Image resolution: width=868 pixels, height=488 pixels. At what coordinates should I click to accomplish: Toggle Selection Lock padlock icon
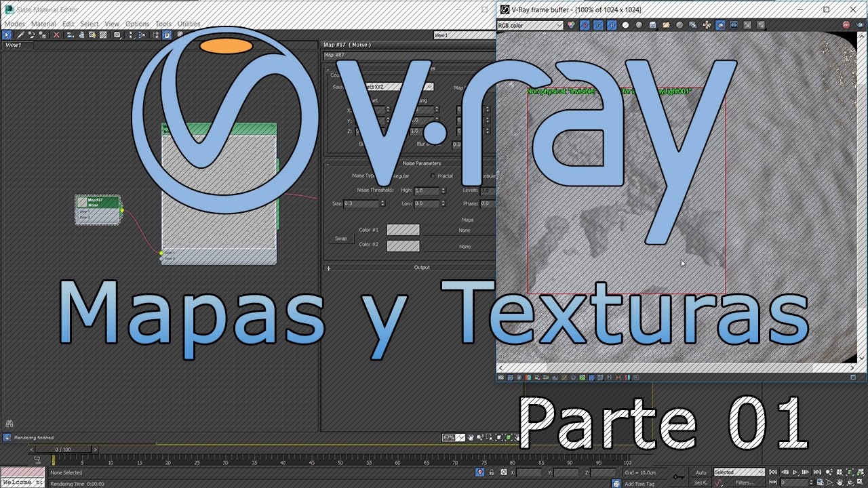coord(492,472)
